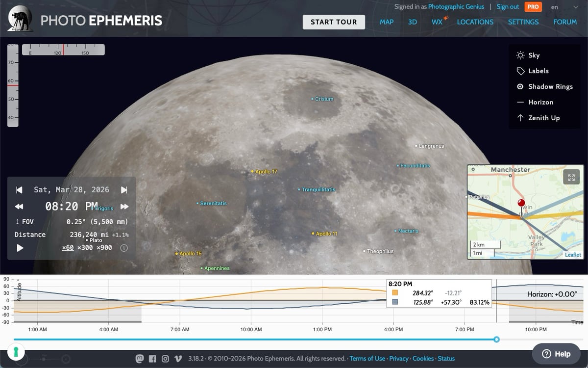Click the Tranquillitatis mare label
The width and height of the screenshot is (588, 368).
point(317,189)
